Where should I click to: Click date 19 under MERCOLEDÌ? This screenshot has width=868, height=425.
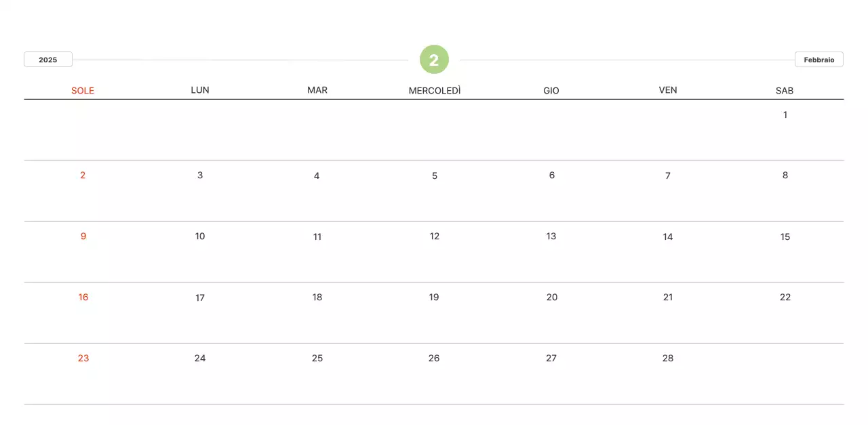434,297
